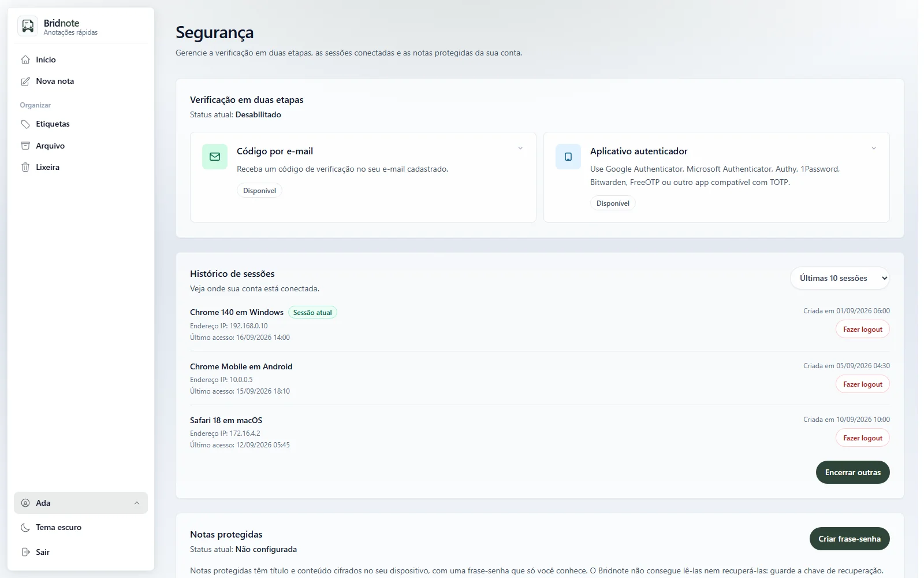Click the 'Notas protegidas' heading
Image resolution: width=924 pixels, height=578 pixels.
coord(226,535)
